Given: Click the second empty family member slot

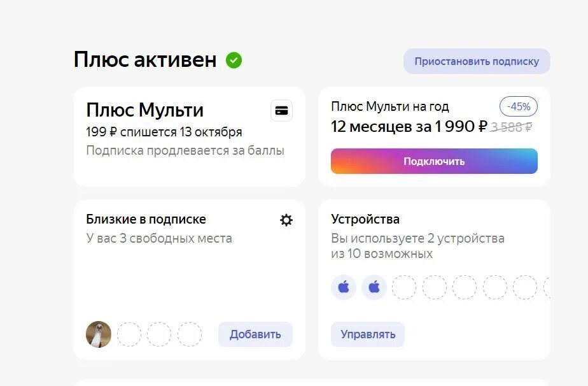Looking at the screenshot, I should pos(159,334).
